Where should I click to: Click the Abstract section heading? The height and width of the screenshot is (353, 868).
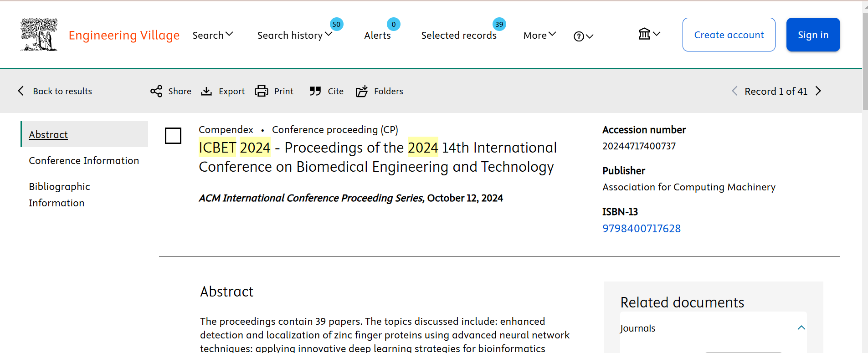226,292
